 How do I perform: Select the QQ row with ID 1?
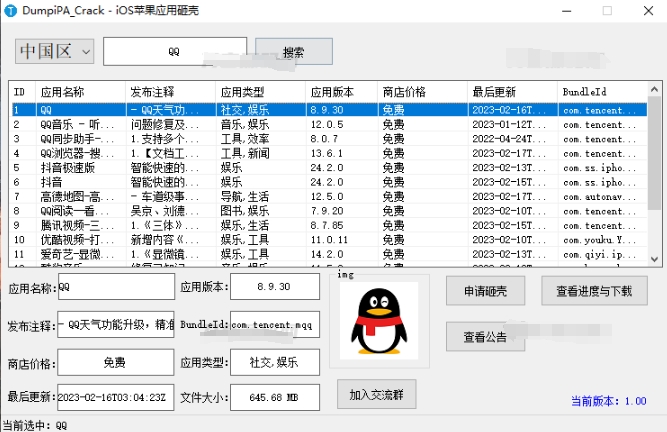(329, 110)
